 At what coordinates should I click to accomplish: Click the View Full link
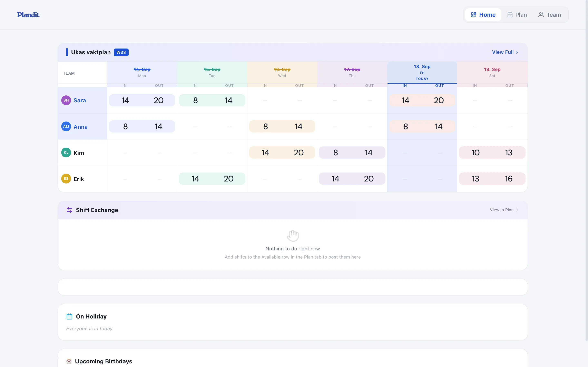click(x=505, y=52)
